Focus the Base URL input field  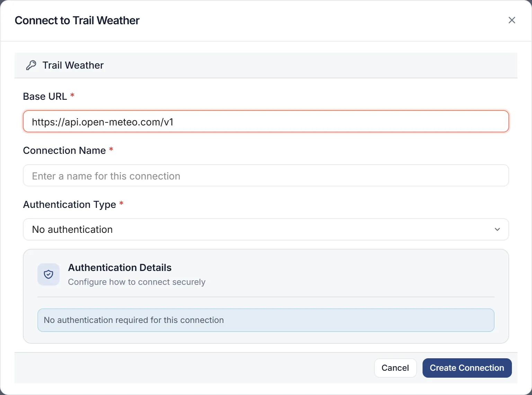pyautogui.click(x=266, y=122)
